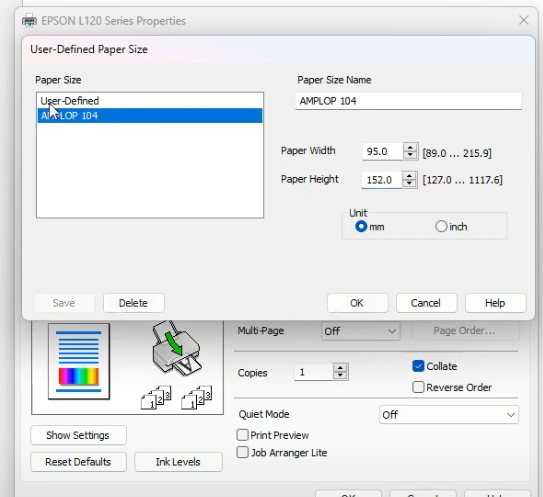Click the right collated pages icon

click(197, 397)
